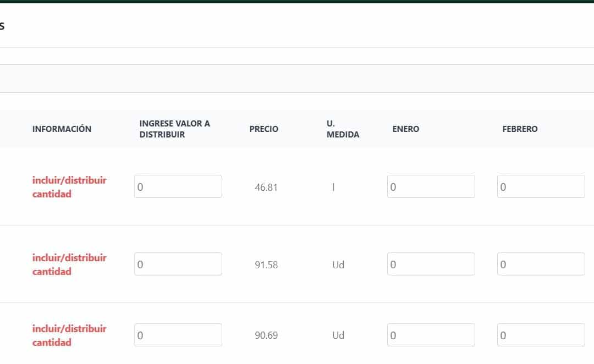Focus the value-to-distribute input in 46.81 row
The height and width of the screenshot is (364, 594).
tap(178, 187)
